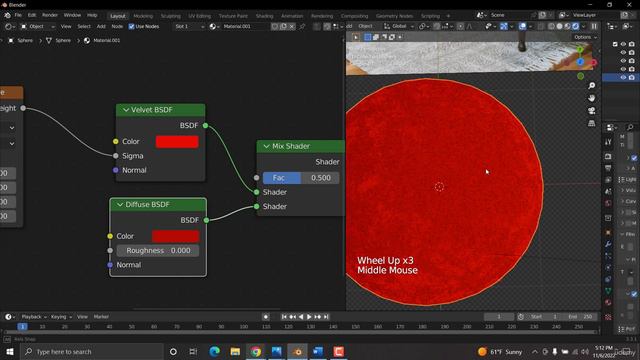This screenshot has width=640, height=360.
Task: Switch to the Modeling workspace tab
Action: (x=143, y=16)
